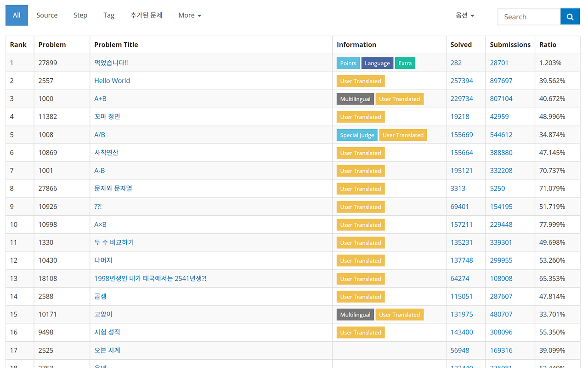This screenshot has width=588, height=368.
Task: Click the Special Judge badge for A/B
Action: (357, 135)
